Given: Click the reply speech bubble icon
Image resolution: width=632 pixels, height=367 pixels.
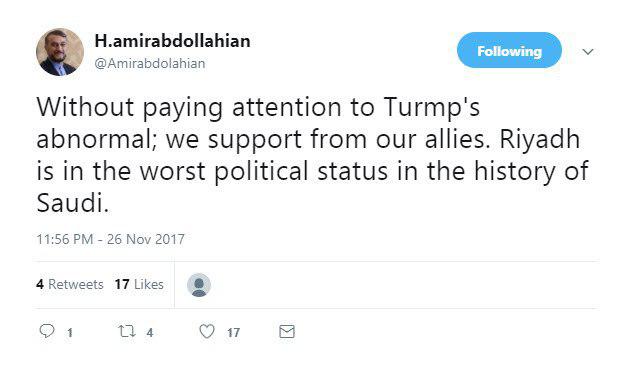Looking at the screenshot, I should [47, 331].
